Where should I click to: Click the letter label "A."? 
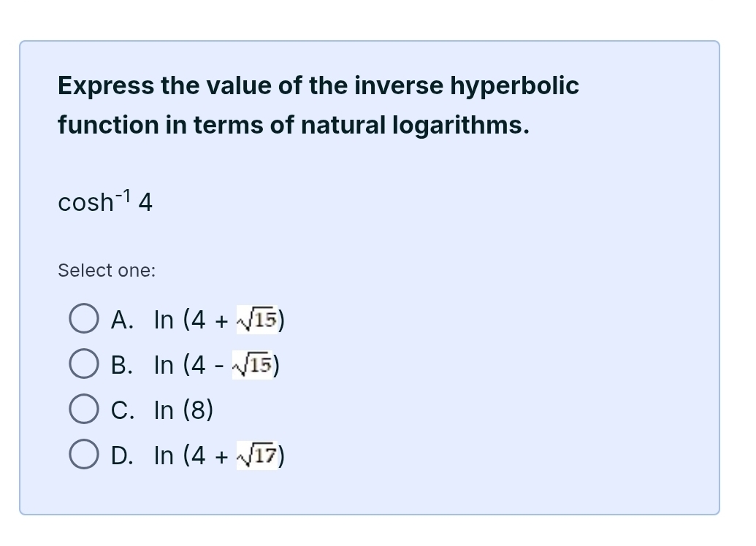[122, 320]
